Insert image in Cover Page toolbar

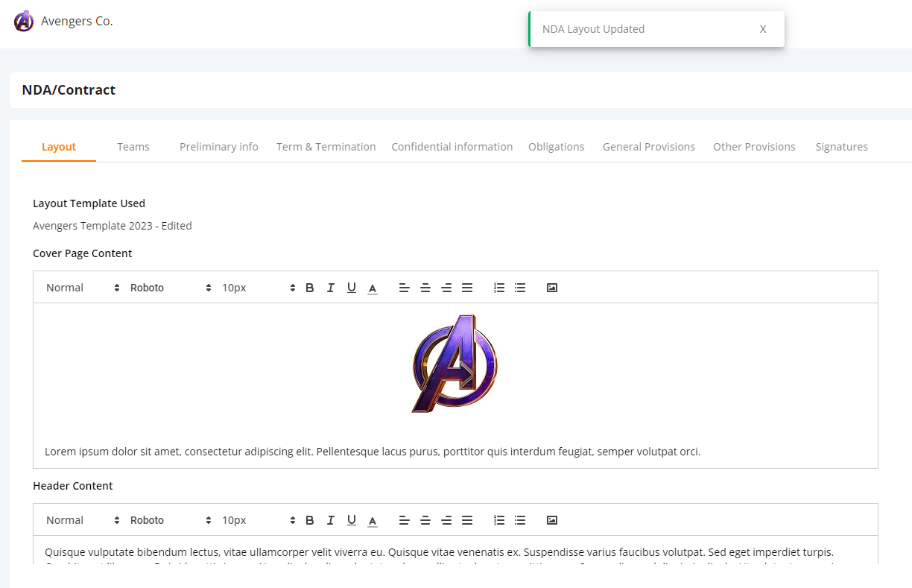[552, 288]
